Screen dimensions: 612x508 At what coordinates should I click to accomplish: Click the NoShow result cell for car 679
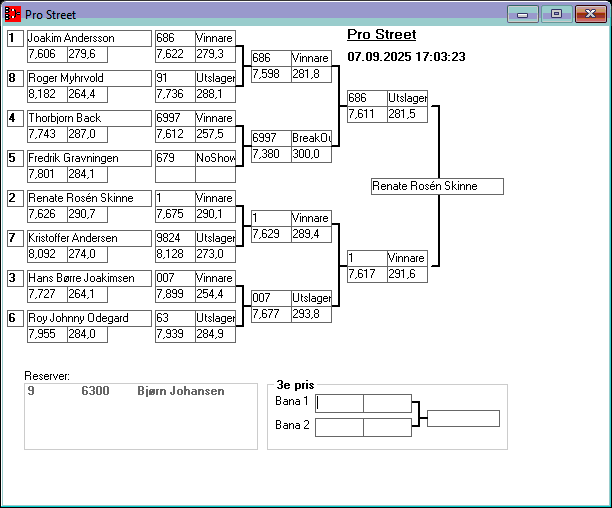pos(215,158)
